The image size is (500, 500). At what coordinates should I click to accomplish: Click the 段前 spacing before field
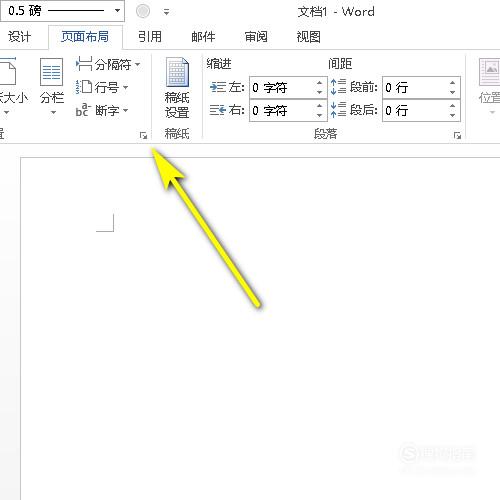coord(415,87)
